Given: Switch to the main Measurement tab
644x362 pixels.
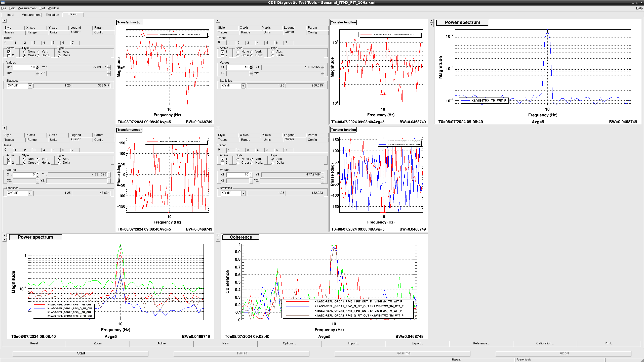Looking at the screenshot, I should (x=31, y=15).
